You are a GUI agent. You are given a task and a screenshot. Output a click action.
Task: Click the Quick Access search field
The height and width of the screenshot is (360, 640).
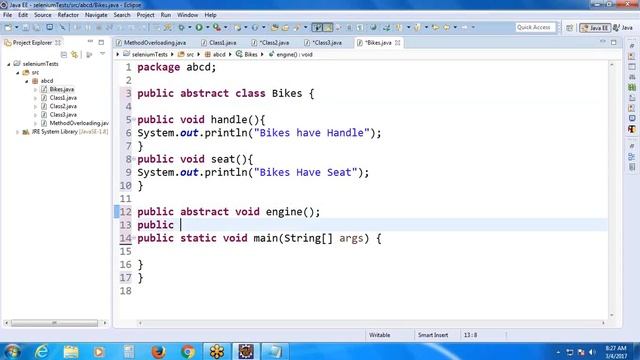[x=535, y=27]
